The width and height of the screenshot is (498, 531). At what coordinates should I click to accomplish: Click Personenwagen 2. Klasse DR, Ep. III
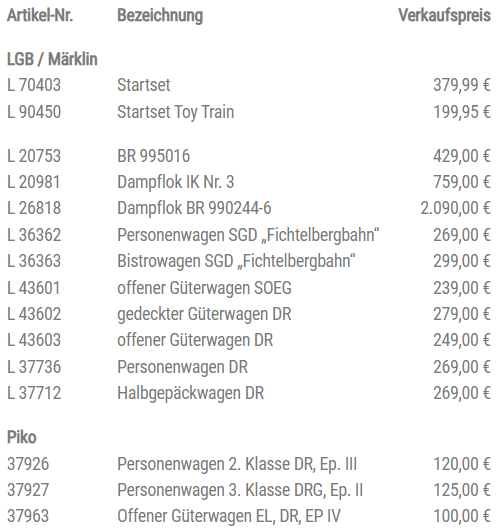[x=237, y=464]
